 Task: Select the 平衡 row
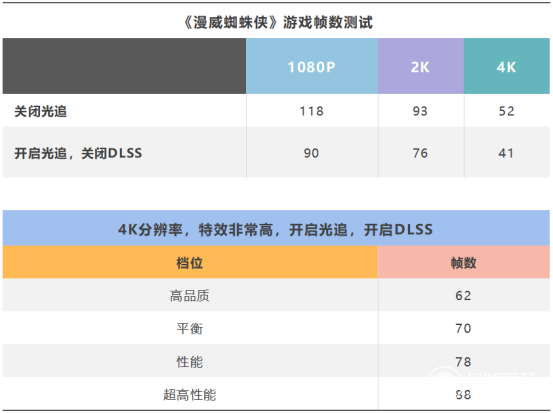[276, 328]
